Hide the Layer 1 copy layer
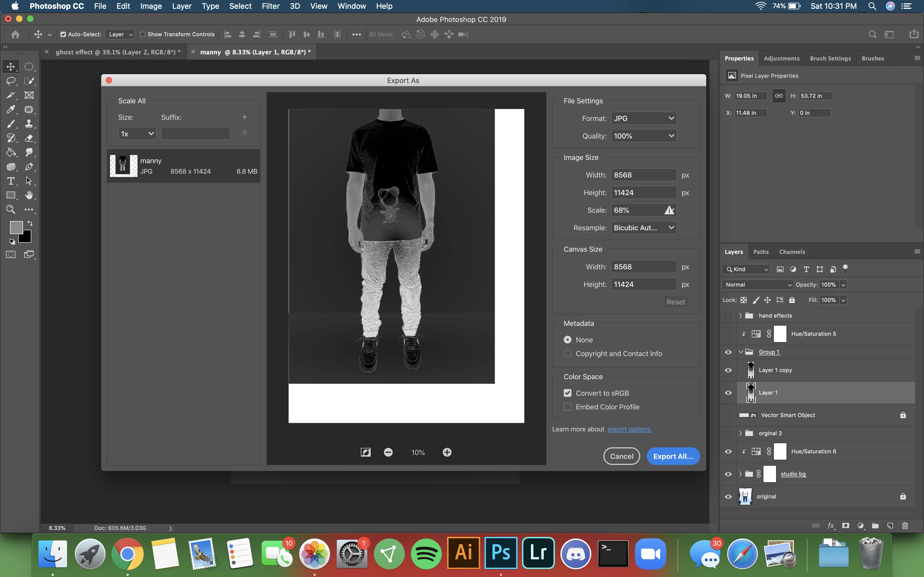Viewport: 924px width, 577px height. point(728,370)
